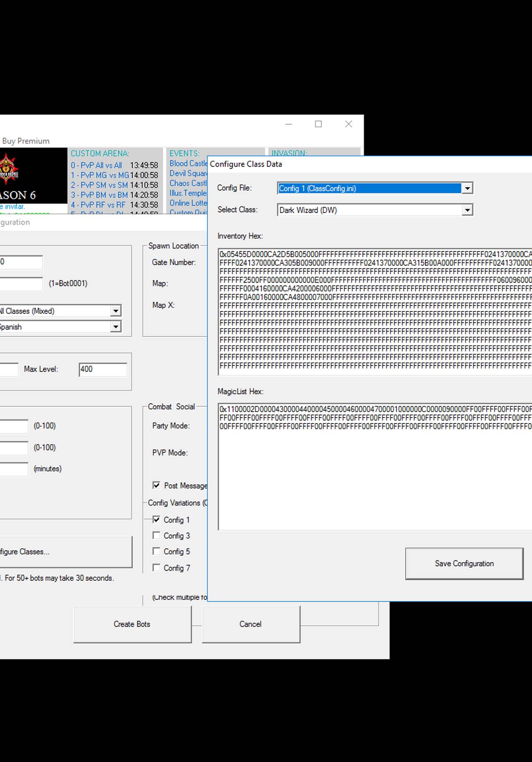This screenshot has height=762, width=532.
Task: Enable the Config 5 checkbox
Action: pos(156,551)
